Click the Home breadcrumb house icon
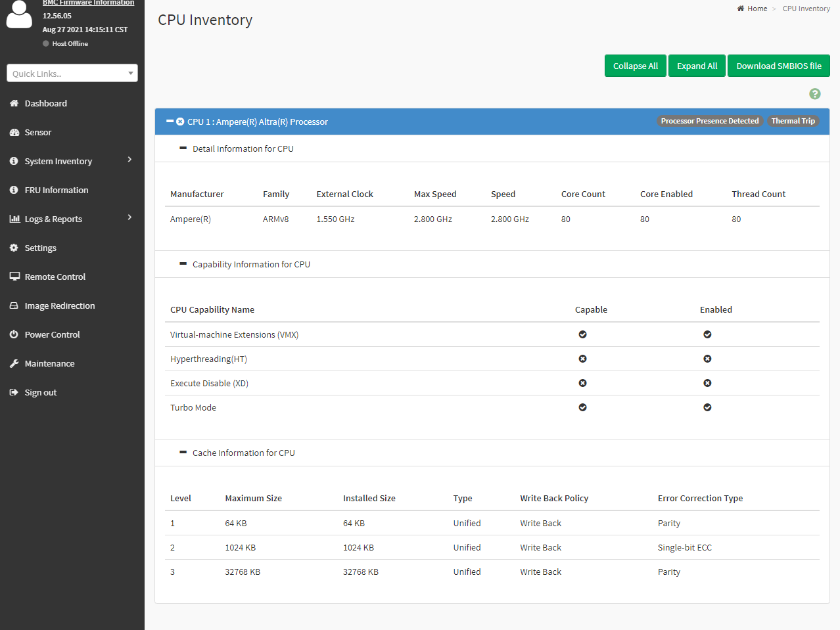 point(741,9)
